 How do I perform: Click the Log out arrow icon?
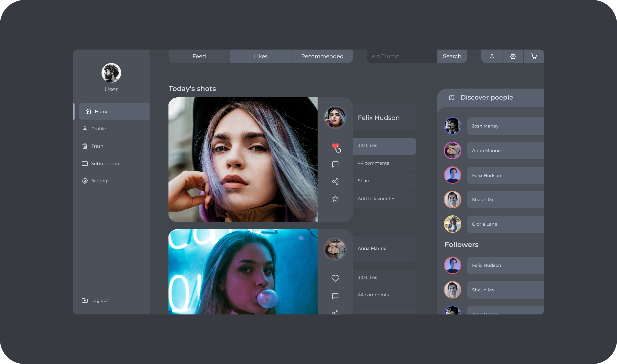(x=85, y=300)
